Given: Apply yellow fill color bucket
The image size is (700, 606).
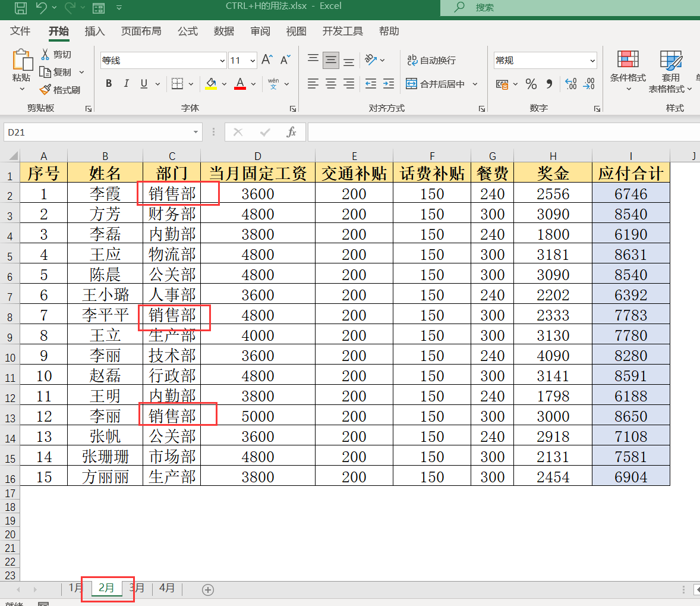Looking at the screenshot, I should 211,84.
